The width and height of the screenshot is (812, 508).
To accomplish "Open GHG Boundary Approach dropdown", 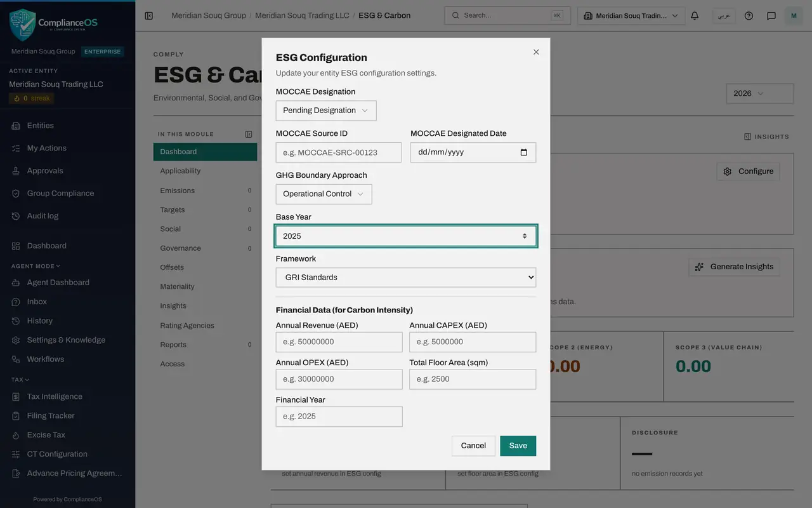I will [324, 194].
